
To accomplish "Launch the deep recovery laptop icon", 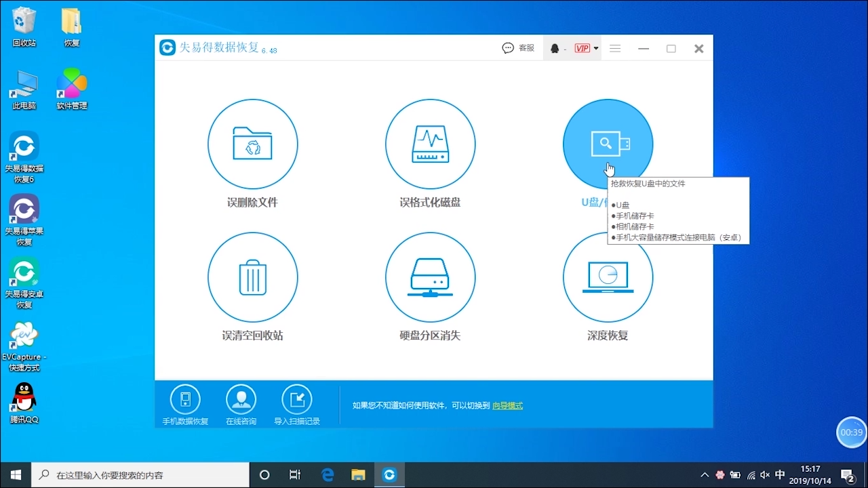I will 608,277.
